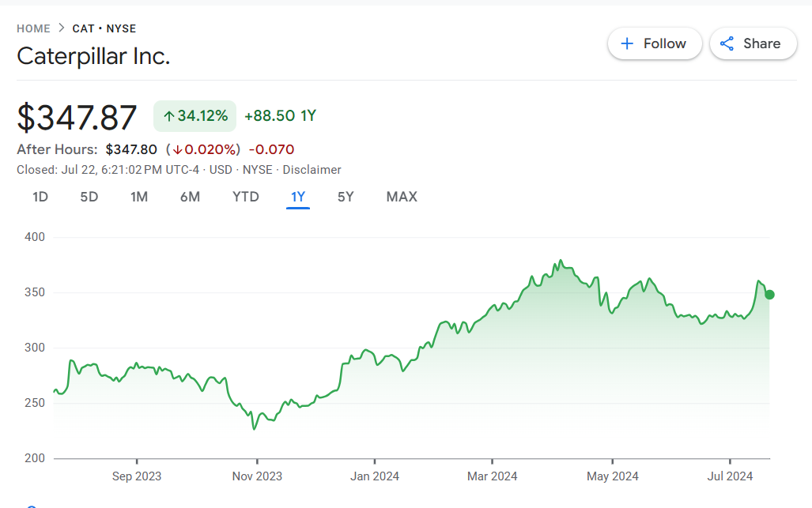Click the plus icon on the Follow button

(x=627, y=43)
